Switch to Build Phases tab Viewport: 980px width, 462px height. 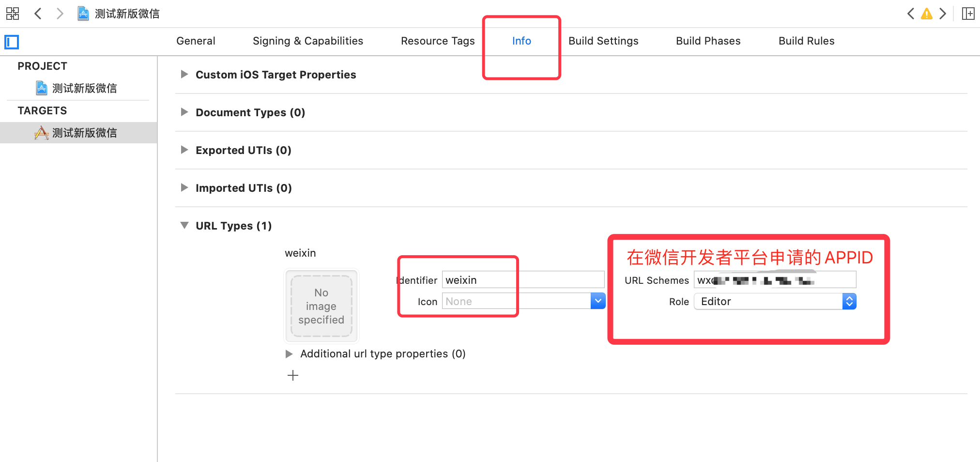point(708,41)
